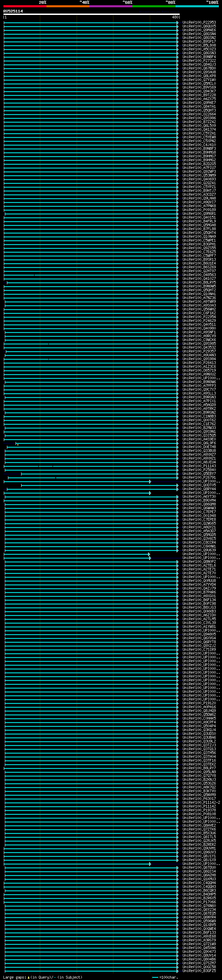Screen dimensions: 222x980
Task: Click the white query sequence ruler bar
Action: [x=92, y=15]
